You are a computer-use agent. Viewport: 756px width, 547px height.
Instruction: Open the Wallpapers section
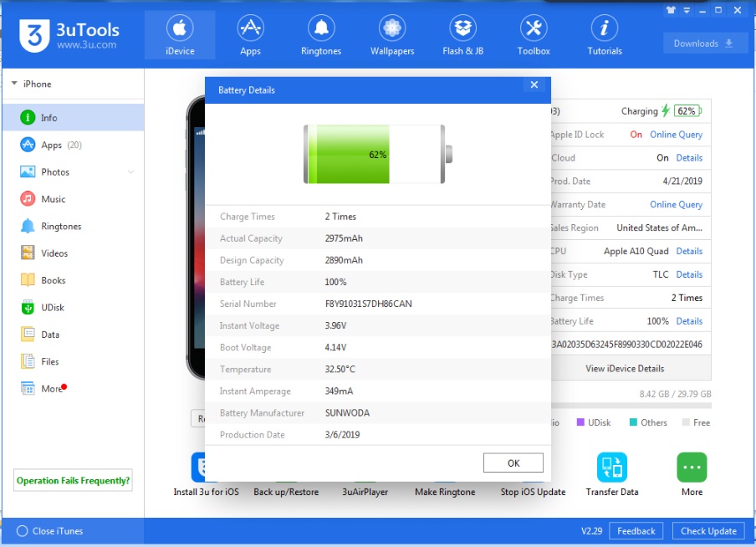[x=392, y=35]
